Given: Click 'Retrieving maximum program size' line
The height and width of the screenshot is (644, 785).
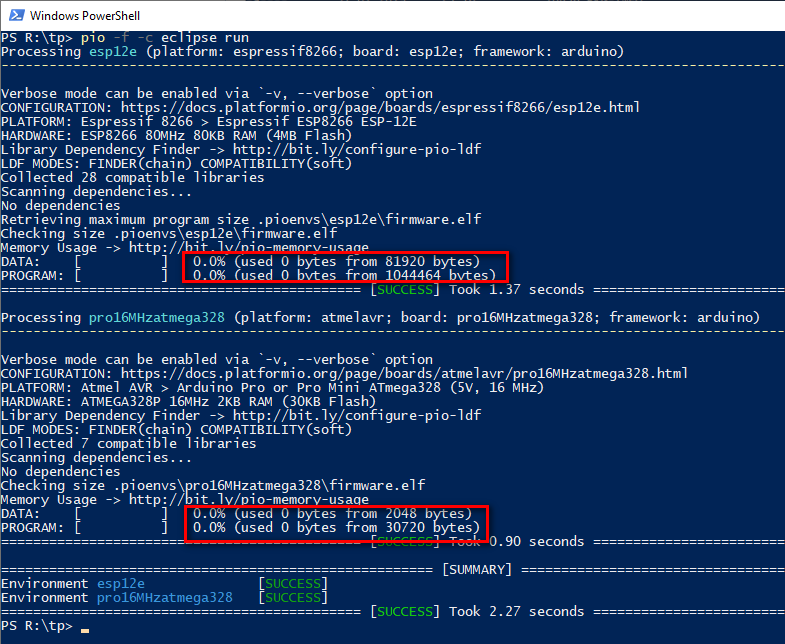Looking at the screenshot, I should pyautogui.click(x=241, y=220).
